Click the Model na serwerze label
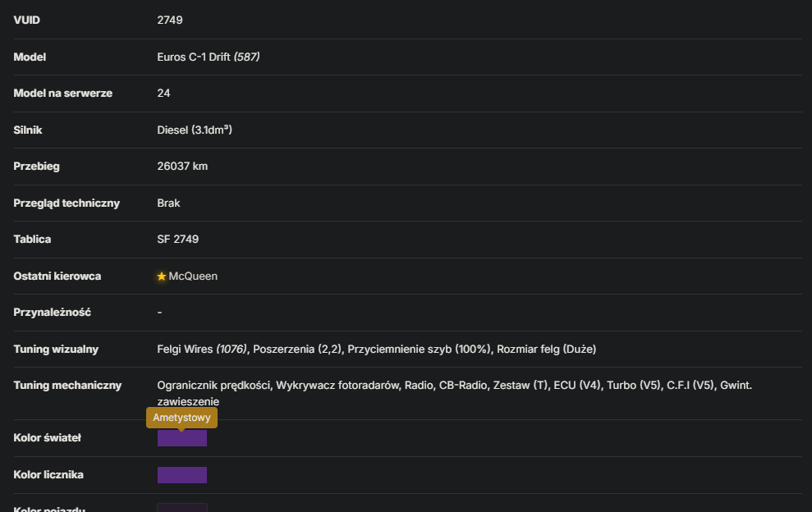This screenshot has width=812, height=512. (62, 94)
